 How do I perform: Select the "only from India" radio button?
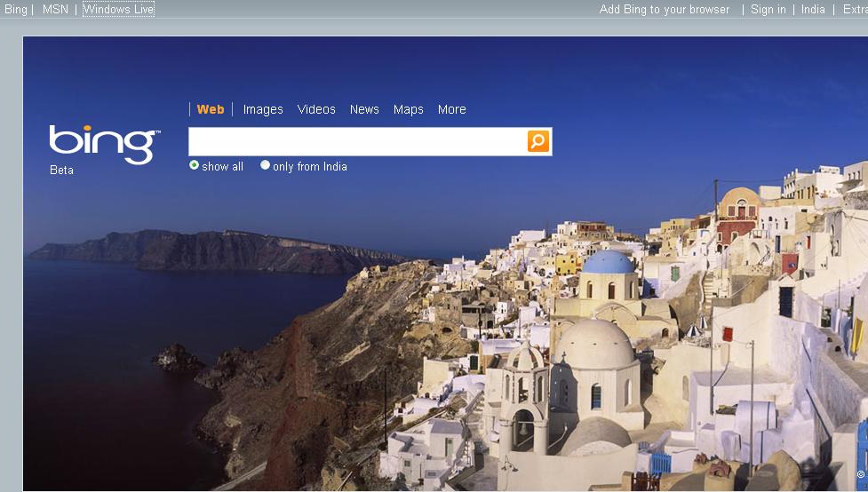[x=265, y=165]
